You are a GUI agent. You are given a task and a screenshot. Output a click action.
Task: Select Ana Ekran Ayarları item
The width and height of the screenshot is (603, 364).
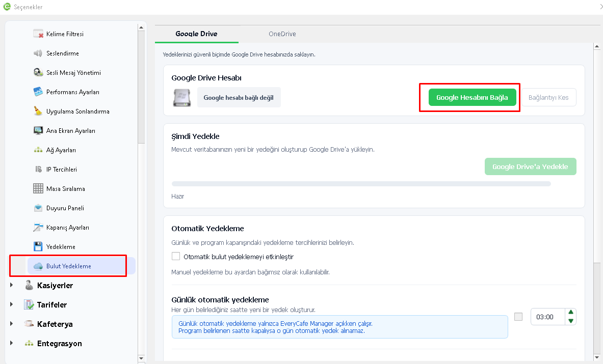[x=71, y=130]
